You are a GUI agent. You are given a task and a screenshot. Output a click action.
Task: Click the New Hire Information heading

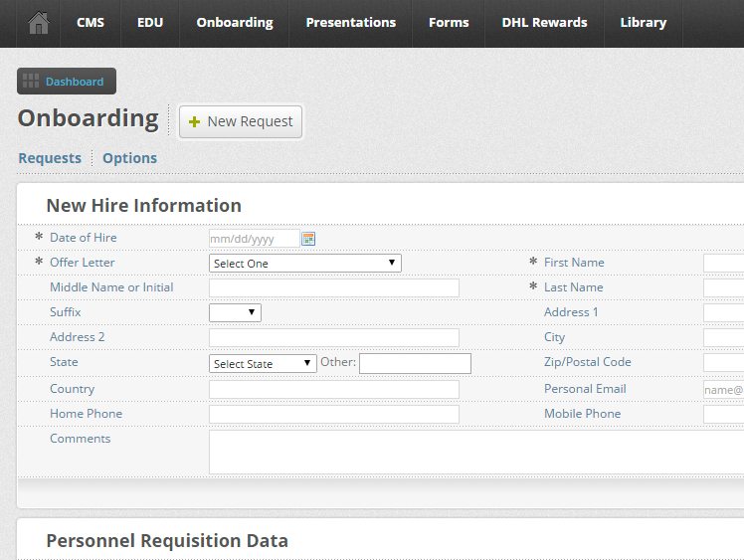(144, 206)
